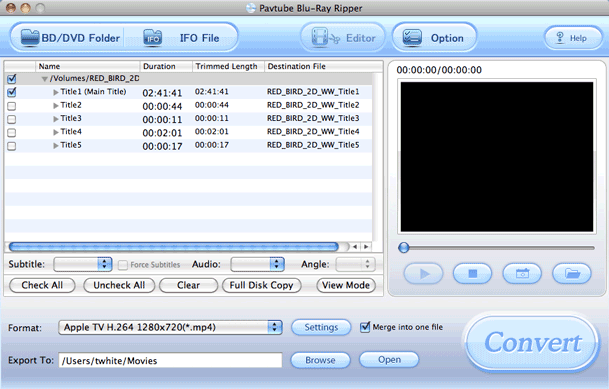The image size is (609, 389).
Task: Click the scroll right arrow
Action: tap(366, 247)
